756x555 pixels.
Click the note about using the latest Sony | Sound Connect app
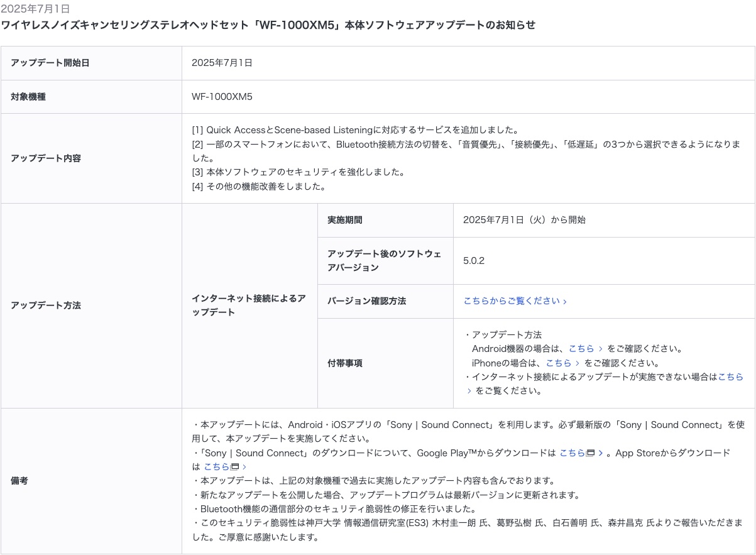[x=468, y=432]
